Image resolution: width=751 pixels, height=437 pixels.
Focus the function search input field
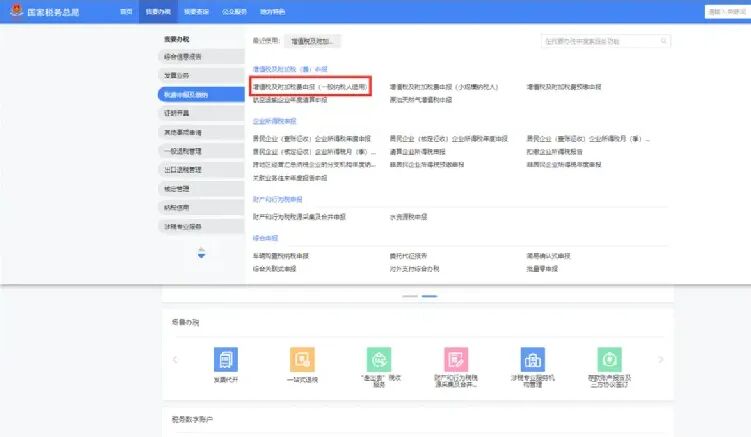pos(606,41)
